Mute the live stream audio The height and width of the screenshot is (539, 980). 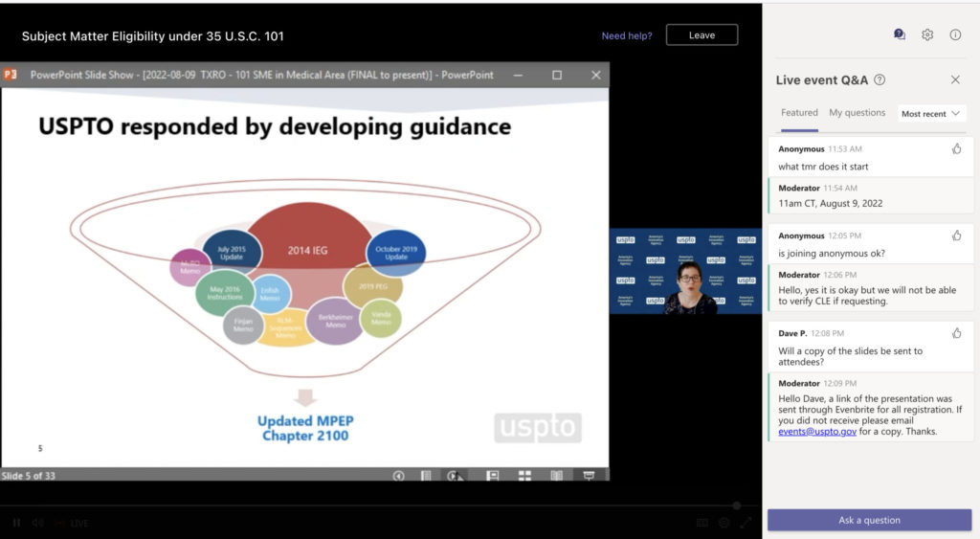(38, 523)
